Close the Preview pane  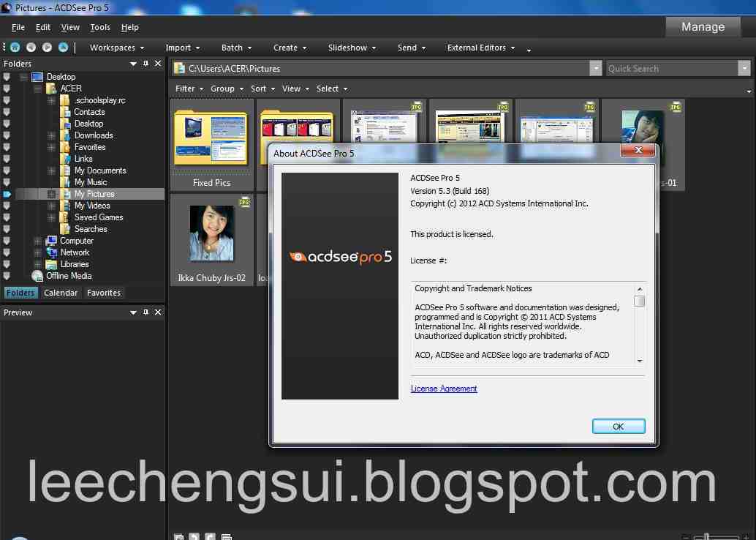[158, 312]
